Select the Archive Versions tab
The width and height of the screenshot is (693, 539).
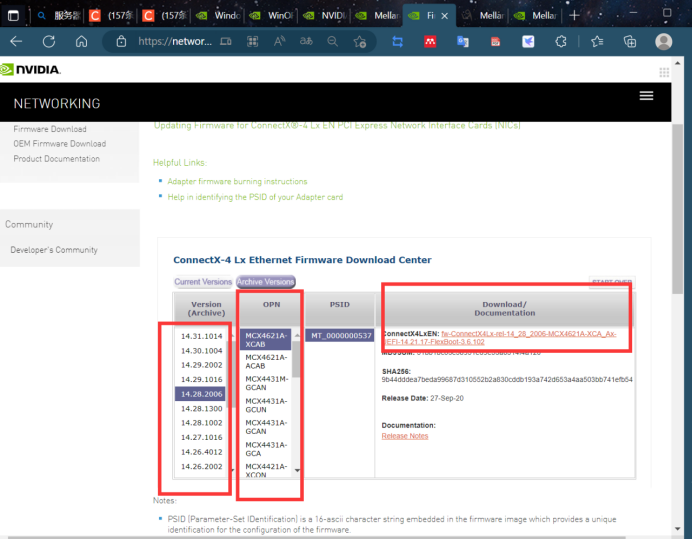click(x=266, y=281)
